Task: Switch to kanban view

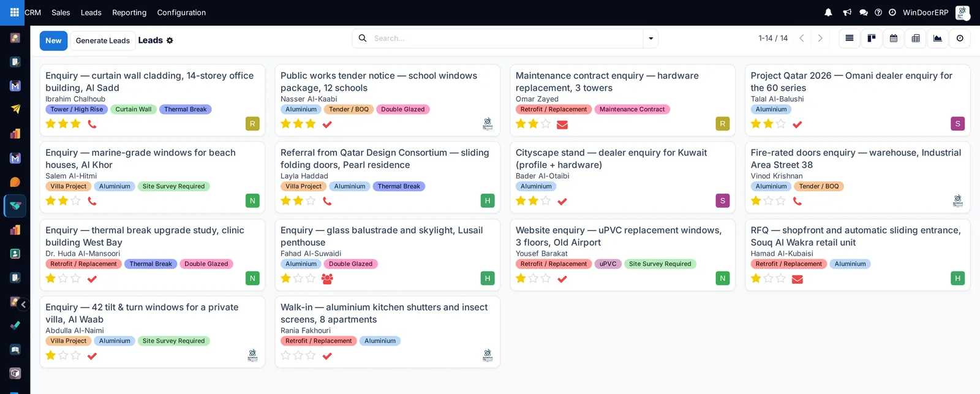Action: pos(872,38)
